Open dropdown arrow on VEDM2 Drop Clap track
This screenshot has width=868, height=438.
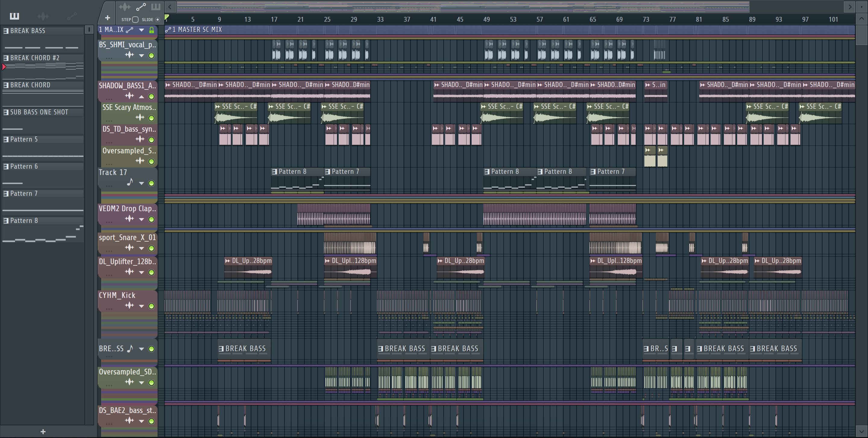coord(142,220)
